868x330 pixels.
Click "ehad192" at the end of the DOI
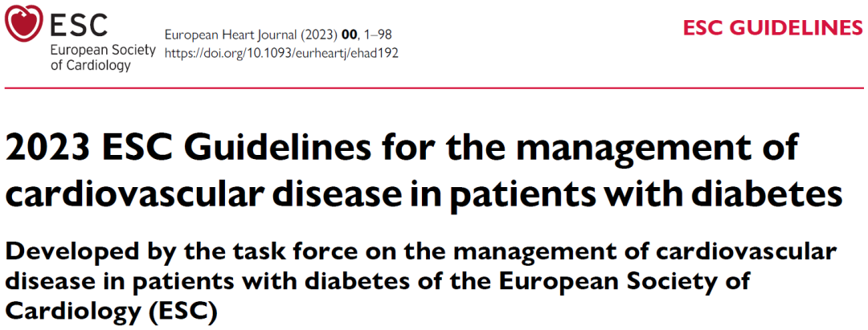375,53
